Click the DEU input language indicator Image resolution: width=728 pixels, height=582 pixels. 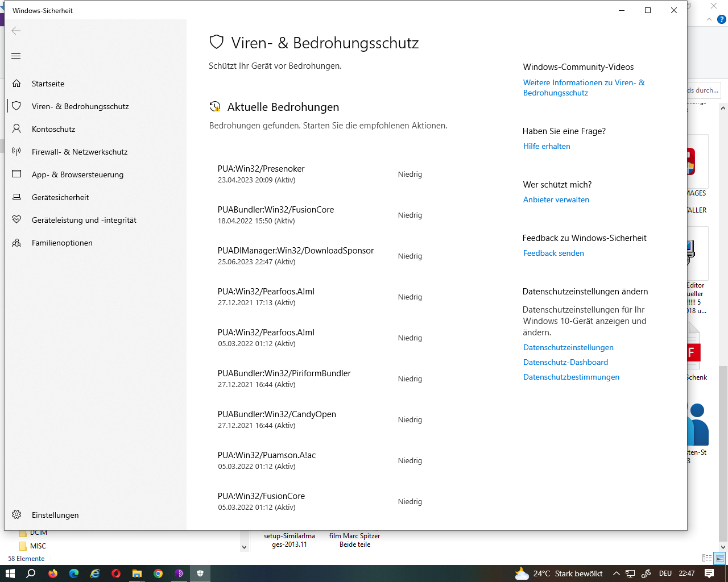coord(665,573)
